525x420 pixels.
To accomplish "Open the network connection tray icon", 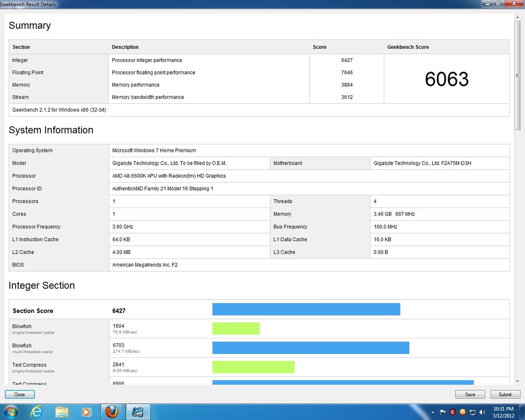I will pos(472,412).
